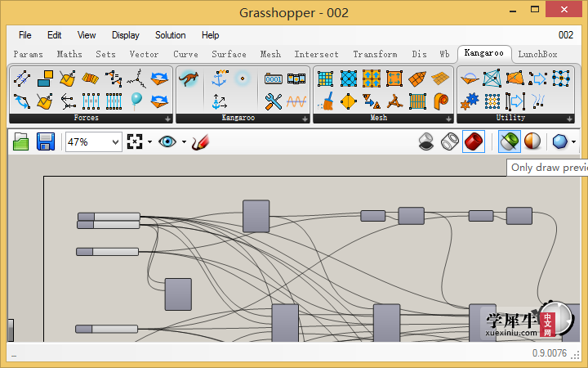
Task: Click the version number 0.9.0076 in status bar
Action: 550,353
